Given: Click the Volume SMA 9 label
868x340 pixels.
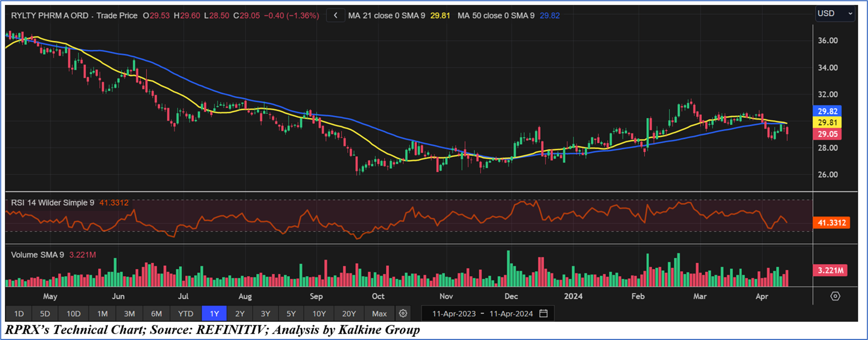Looking at the screenshot, I should pyautogui.click(x=37, y=255).
